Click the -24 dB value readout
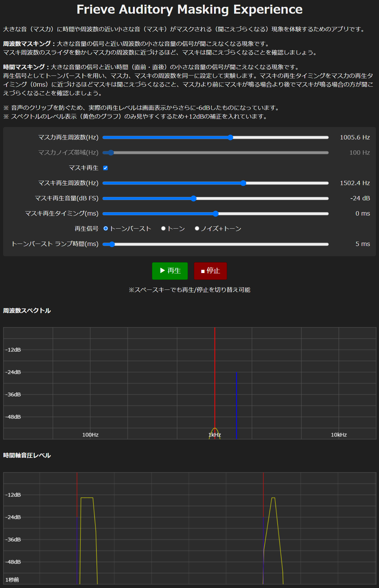The height and width of the screenshot is (588, 379). (x=360, y=198)
